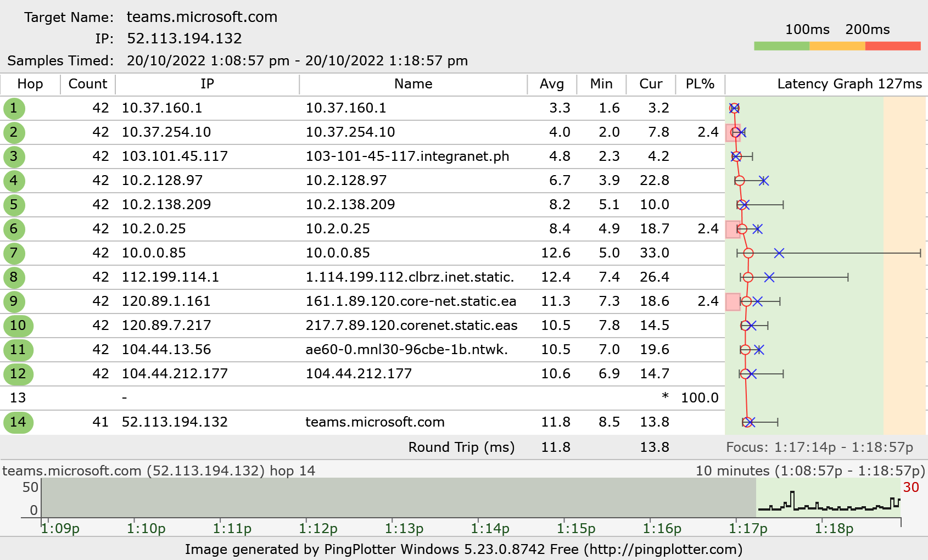Click the Name column header
Viewport: 928px width, 560px height.
tap(413, 84)
